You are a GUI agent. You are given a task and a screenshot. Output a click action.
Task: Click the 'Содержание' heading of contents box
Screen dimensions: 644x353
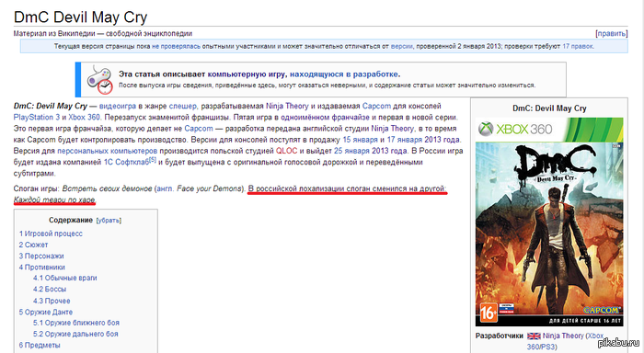point(71,221)
